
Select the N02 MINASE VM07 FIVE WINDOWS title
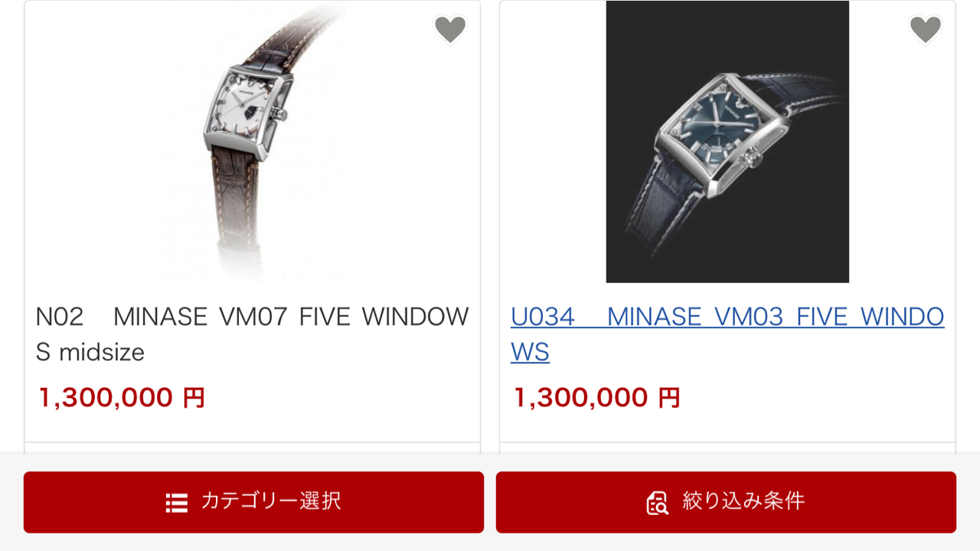click(x=253, y=334)
